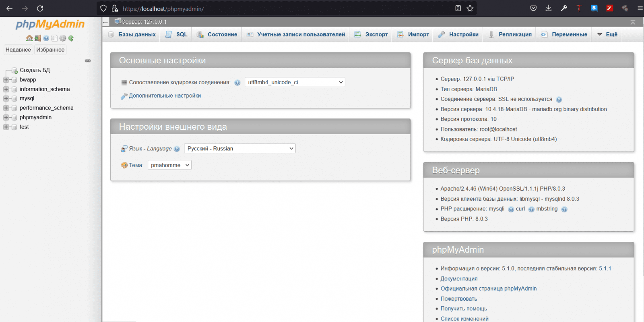Open the Firefox hamburger menu

pyautogui.click(x=640, y=8)
